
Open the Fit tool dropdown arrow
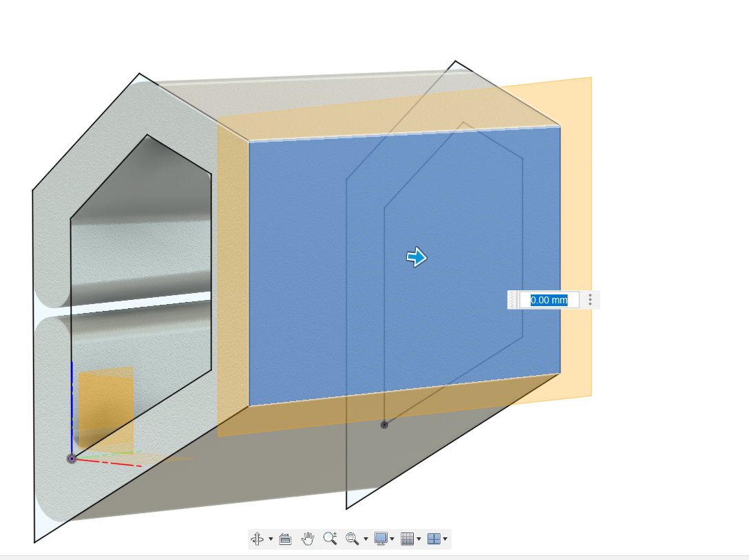click(365, 539)
